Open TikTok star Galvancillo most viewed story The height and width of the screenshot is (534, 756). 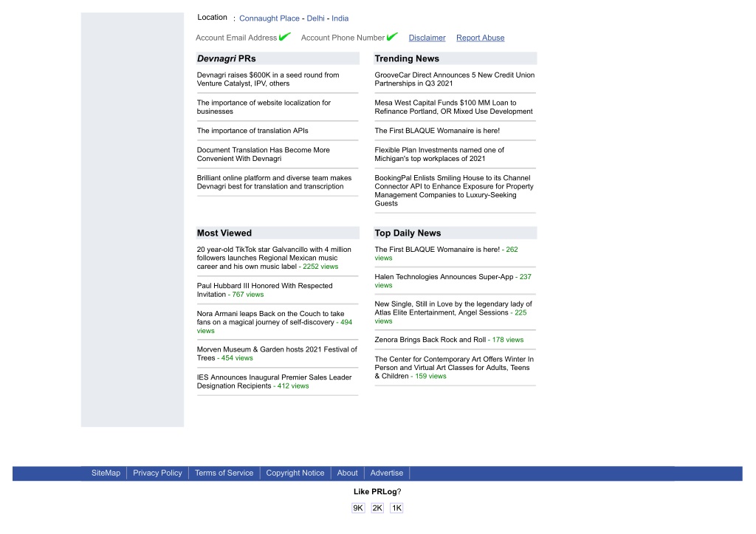pyautogui.click(x=274, y=258)
